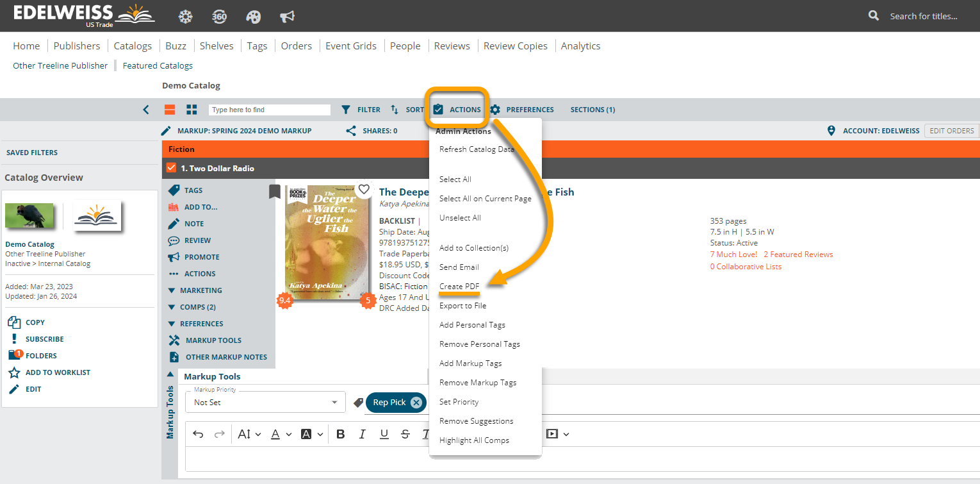Open Sections (1) list
980x484 pixels.
pos(592,110)
